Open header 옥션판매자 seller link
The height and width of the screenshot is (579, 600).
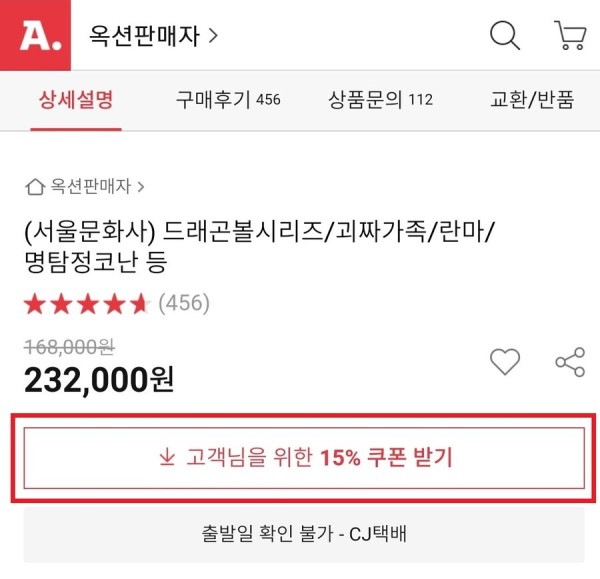click(144, 36)
